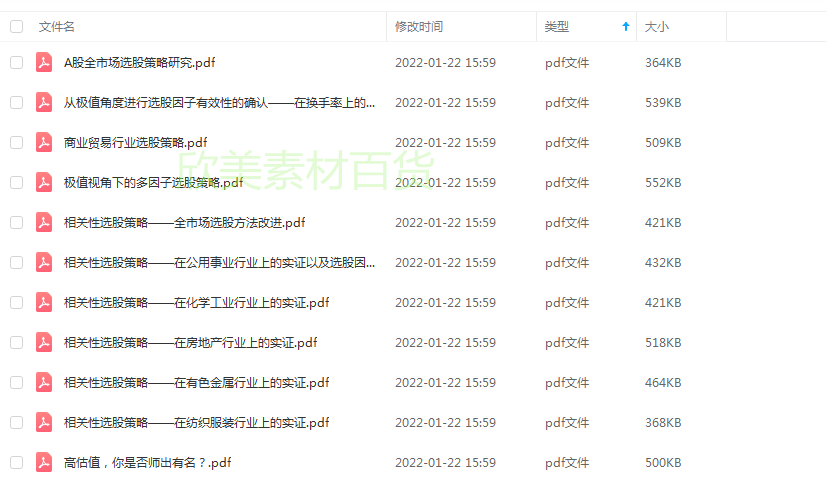Click size value 500KB

point(663,463)
